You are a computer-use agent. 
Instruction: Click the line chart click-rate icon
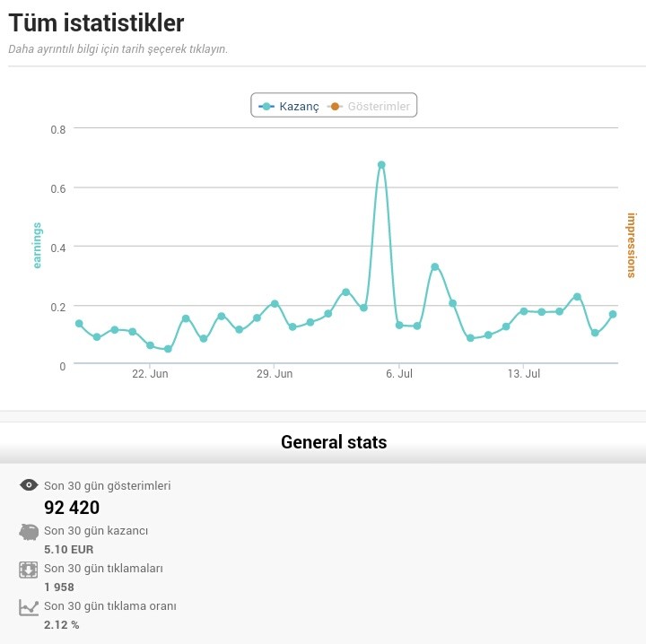tap(29, 608)
